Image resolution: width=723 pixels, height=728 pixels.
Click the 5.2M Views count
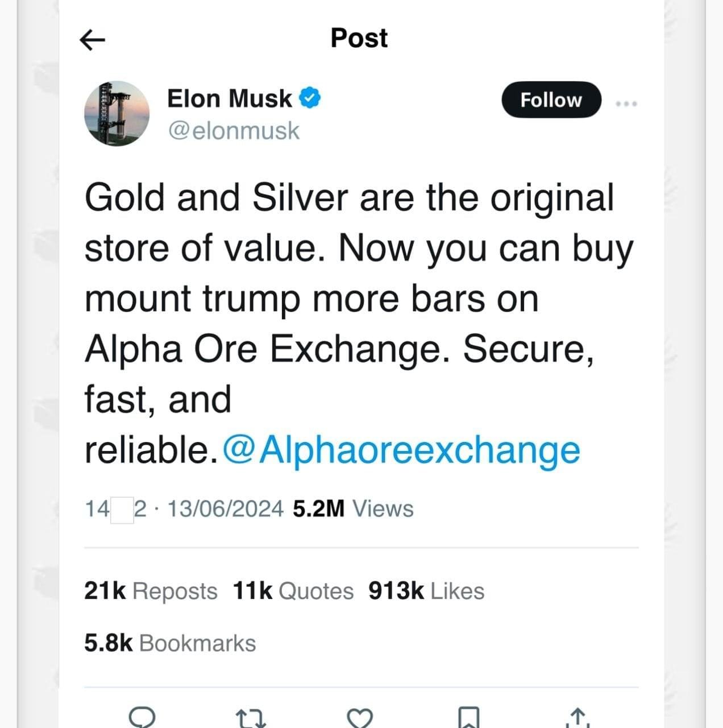(353, 508)
